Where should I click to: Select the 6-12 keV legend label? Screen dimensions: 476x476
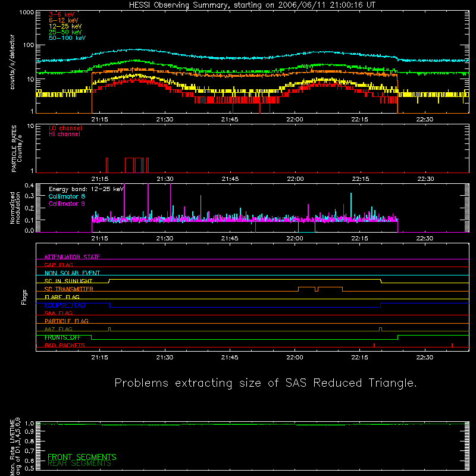[64, 20]
